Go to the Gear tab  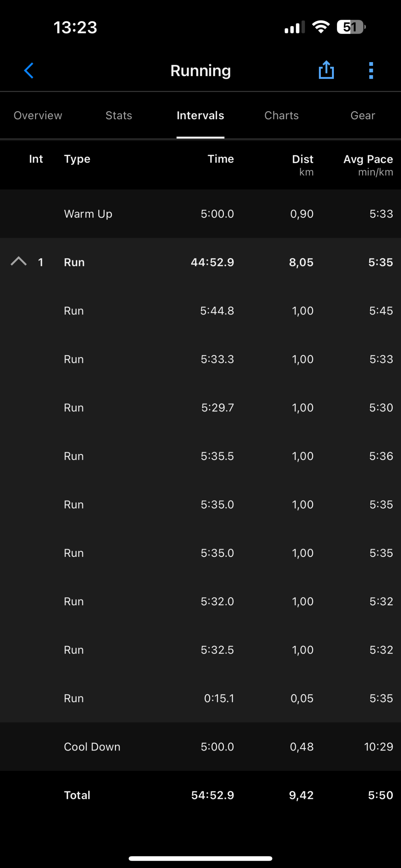click(x=363, y=116)
